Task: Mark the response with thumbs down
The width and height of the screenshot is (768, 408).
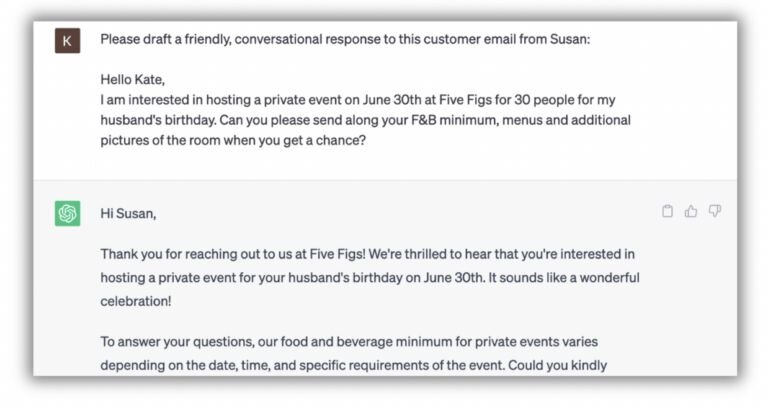Action: 714,212
